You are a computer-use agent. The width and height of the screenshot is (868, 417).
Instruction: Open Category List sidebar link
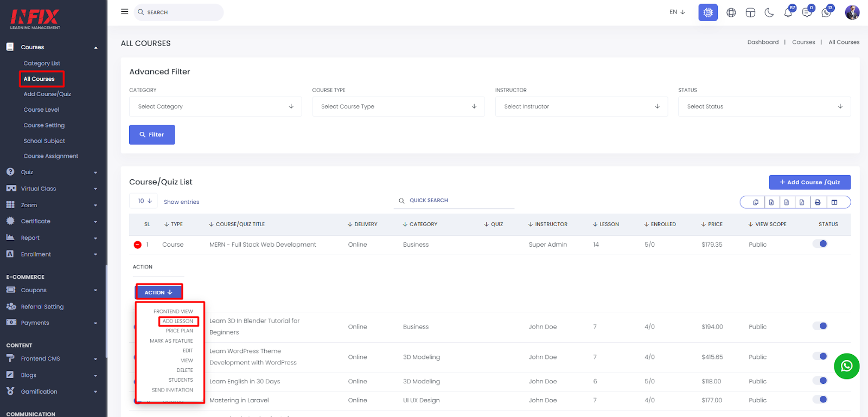42,63
